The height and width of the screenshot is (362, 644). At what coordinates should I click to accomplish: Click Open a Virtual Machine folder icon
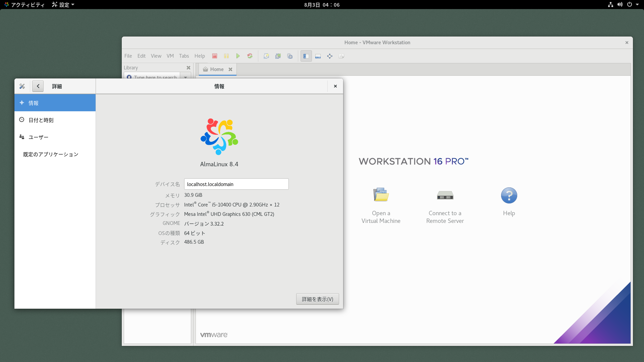tap(381, 195)
